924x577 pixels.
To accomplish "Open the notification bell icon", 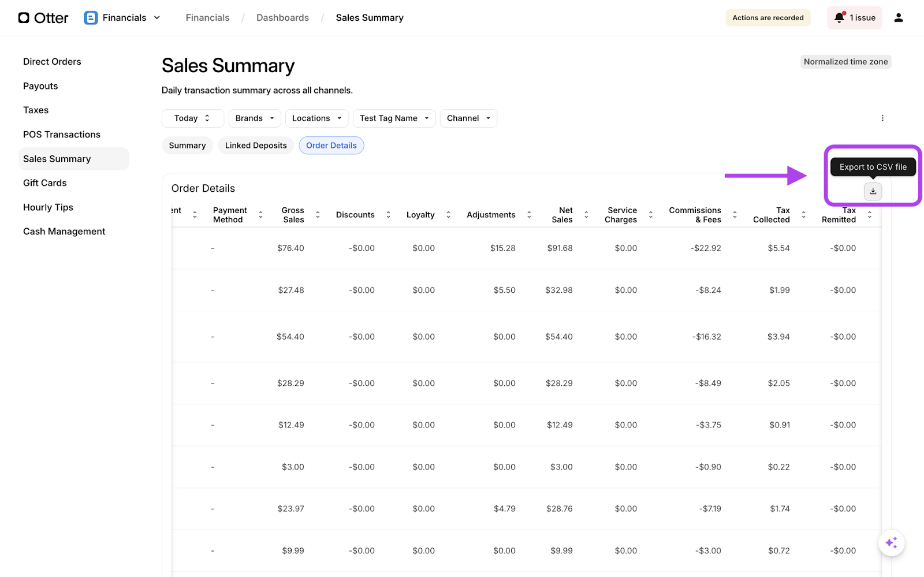I will 839,18.
